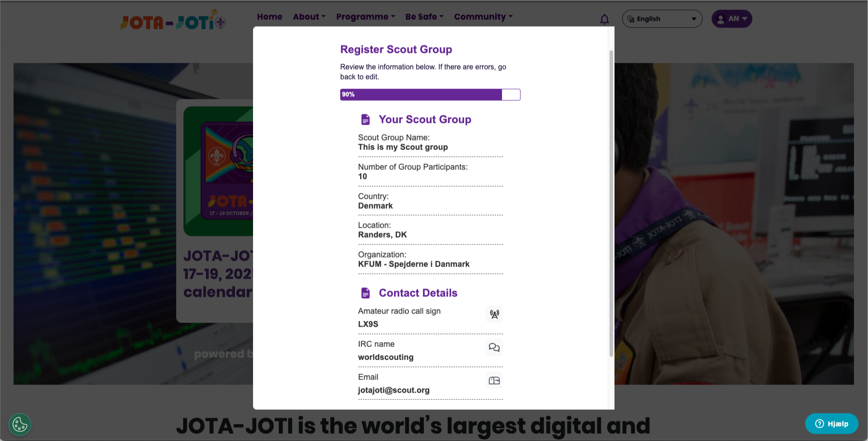
Task: Click the Denmark country value
Action: (375, 206)
